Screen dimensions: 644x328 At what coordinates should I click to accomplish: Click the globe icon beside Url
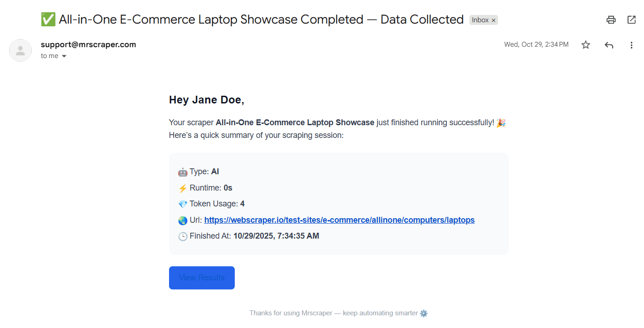(183, 220)
